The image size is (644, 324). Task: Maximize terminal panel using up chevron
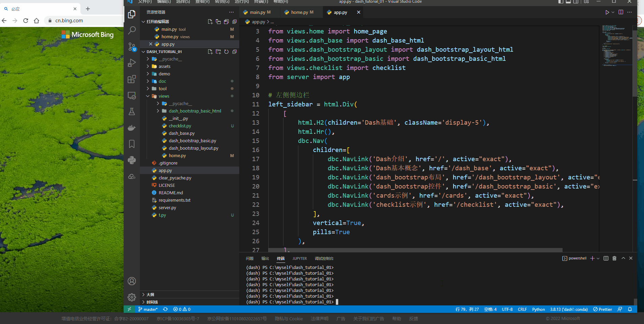tap(623, 258)
